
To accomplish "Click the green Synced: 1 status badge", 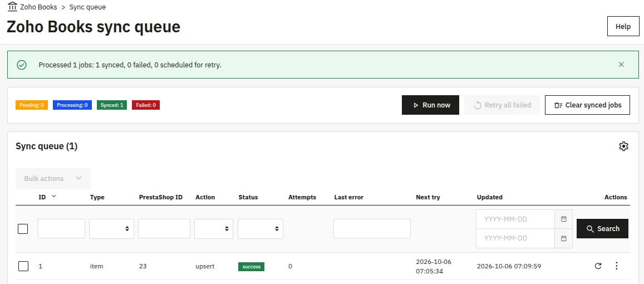I will [x=112, y=105].
